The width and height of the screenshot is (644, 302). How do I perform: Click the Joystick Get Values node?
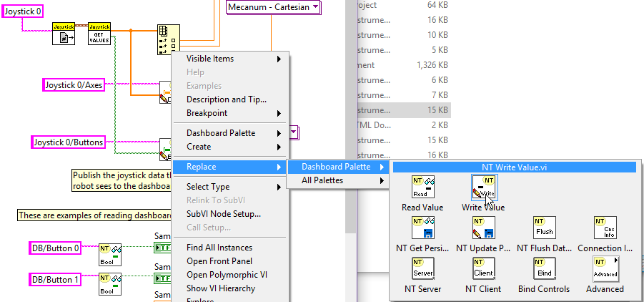99,34
